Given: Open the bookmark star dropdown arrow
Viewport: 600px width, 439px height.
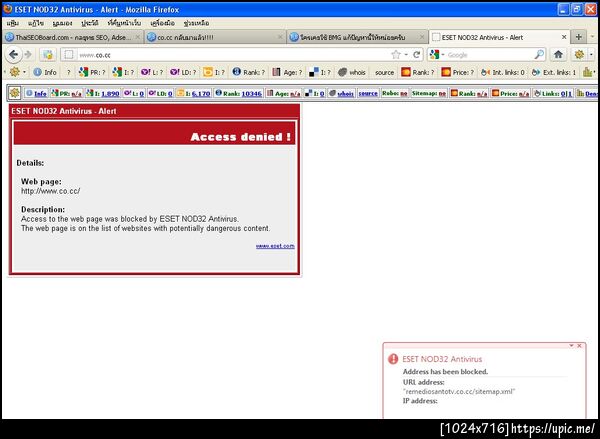Looking at the screenshot, I should [x=406, y=55].
